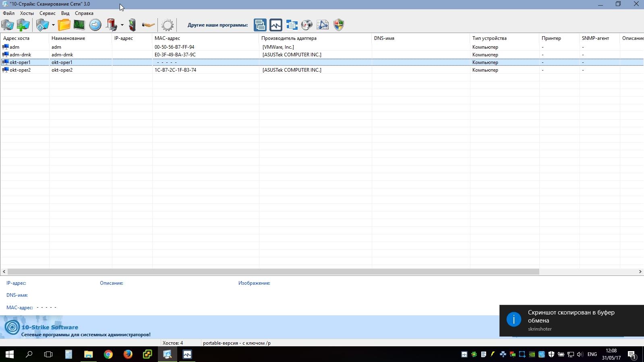Click the red power plug toolbar icon

pos(112,25)
